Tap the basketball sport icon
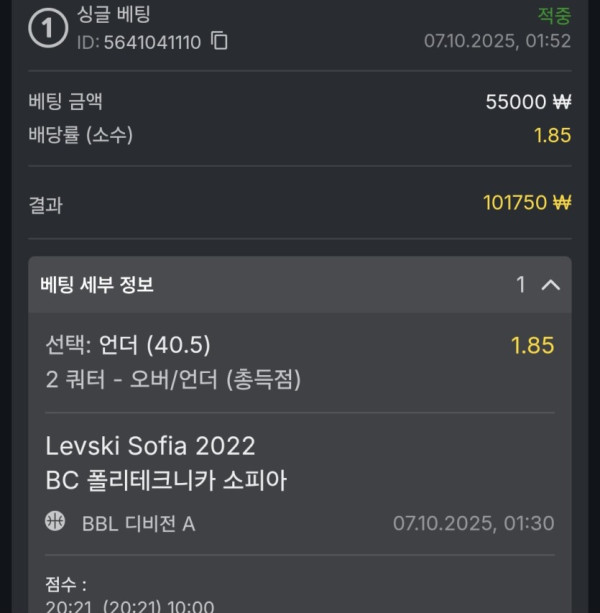The height and width of the screenshot is (613, 600). 55,522
